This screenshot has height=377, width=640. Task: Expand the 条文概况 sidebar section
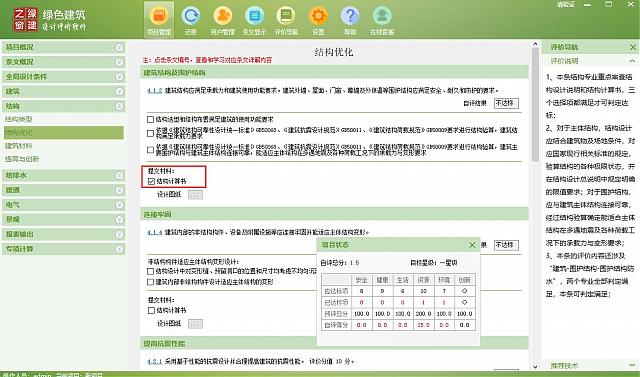[119, 62]
